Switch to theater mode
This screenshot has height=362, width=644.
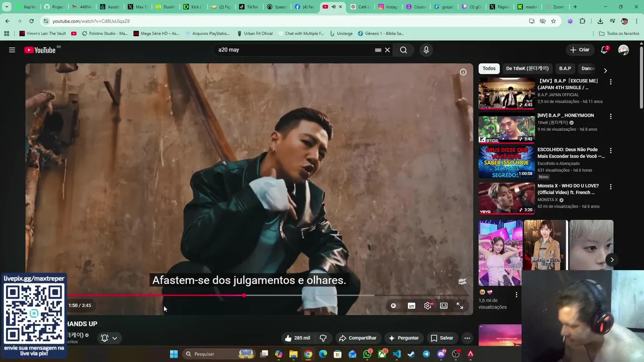[x=444, y=306]
